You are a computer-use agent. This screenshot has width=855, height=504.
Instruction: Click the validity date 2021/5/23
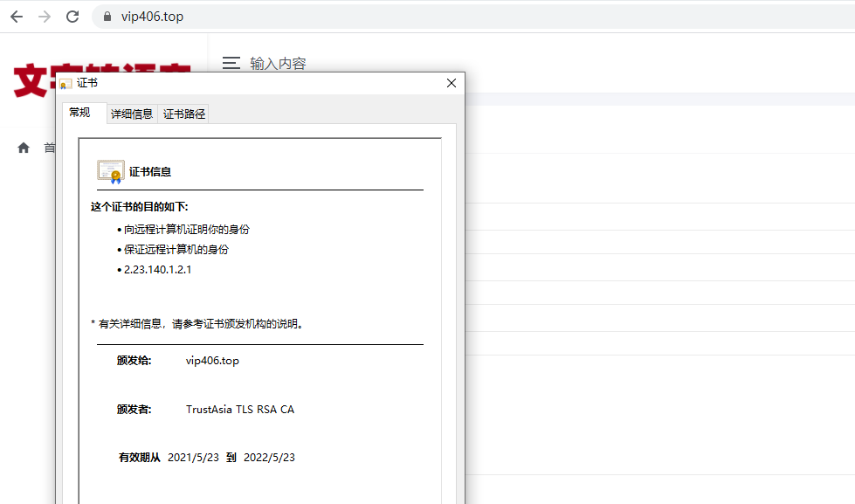[x=211, y=457]
